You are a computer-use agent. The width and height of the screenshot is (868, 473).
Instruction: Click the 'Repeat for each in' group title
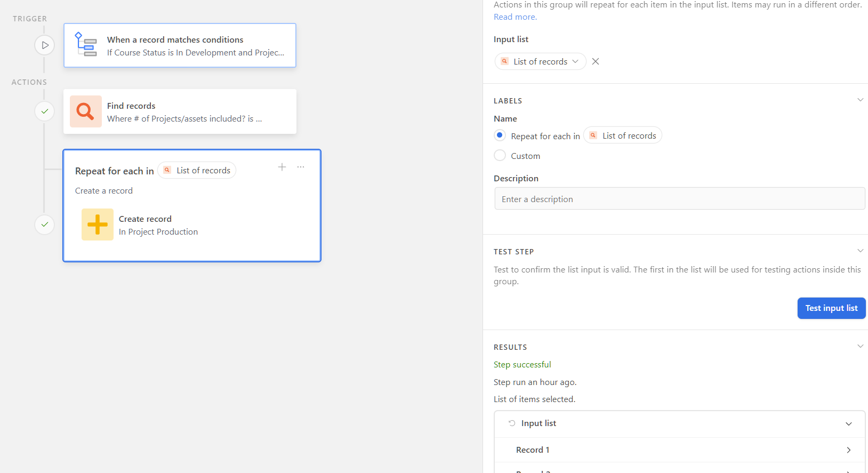(114, 171)
